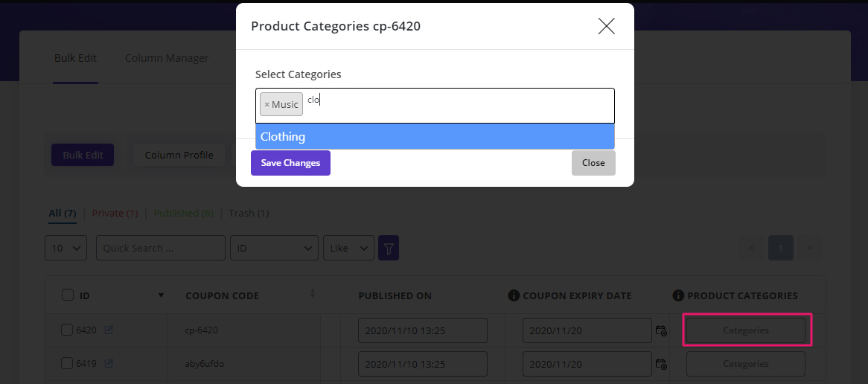
Task: Check the box for coupon 6420
Action: click(68, 330)
